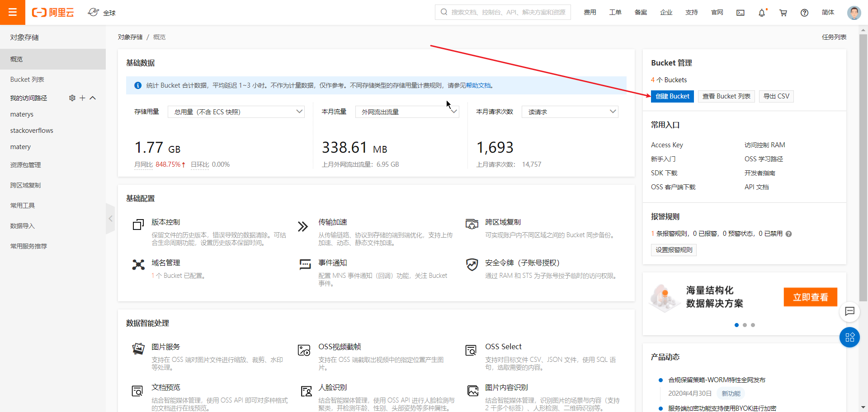Click the OSS Select icon
This screenshot has width=868, height=412.
pyautogui.click(x=471, y=350)
